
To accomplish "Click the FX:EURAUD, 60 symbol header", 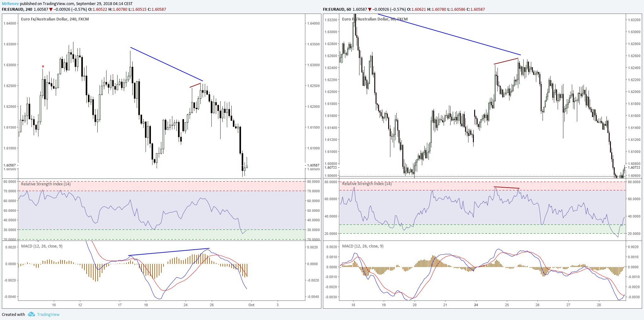I will pos(337,9).
